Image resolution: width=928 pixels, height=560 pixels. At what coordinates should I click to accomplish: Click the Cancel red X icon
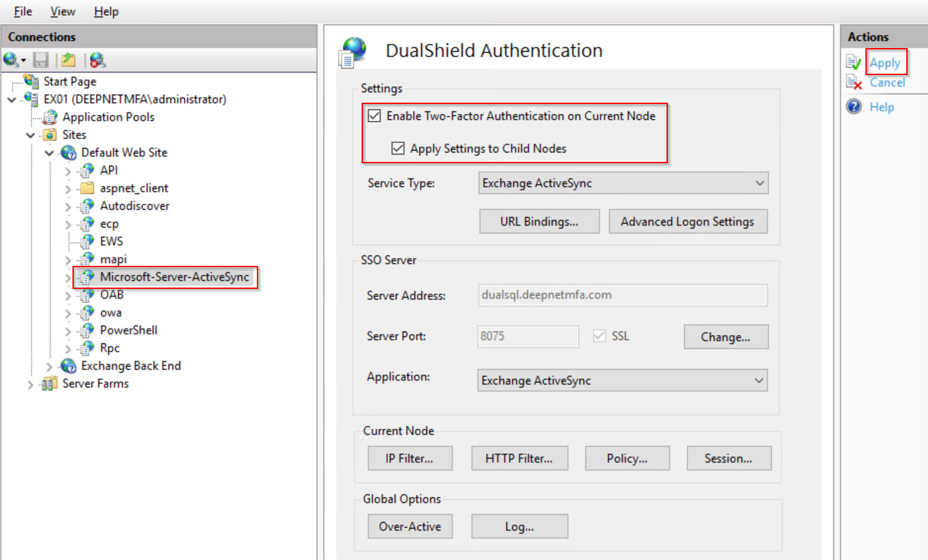click(854, 83)
